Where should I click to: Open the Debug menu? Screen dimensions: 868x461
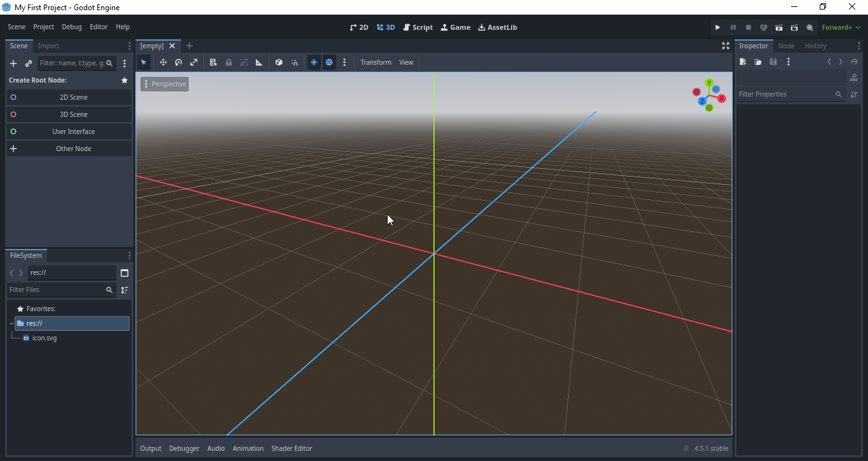[x=72, y=27]
